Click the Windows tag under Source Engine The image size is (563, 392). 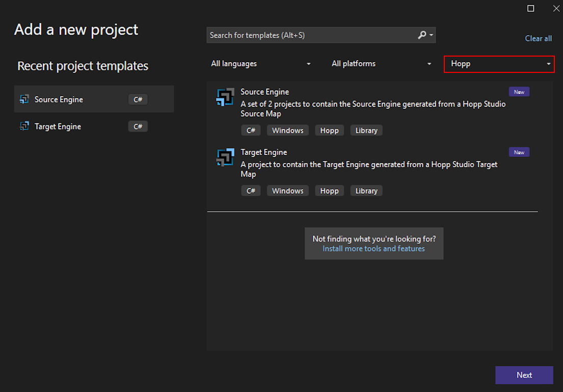287,130
